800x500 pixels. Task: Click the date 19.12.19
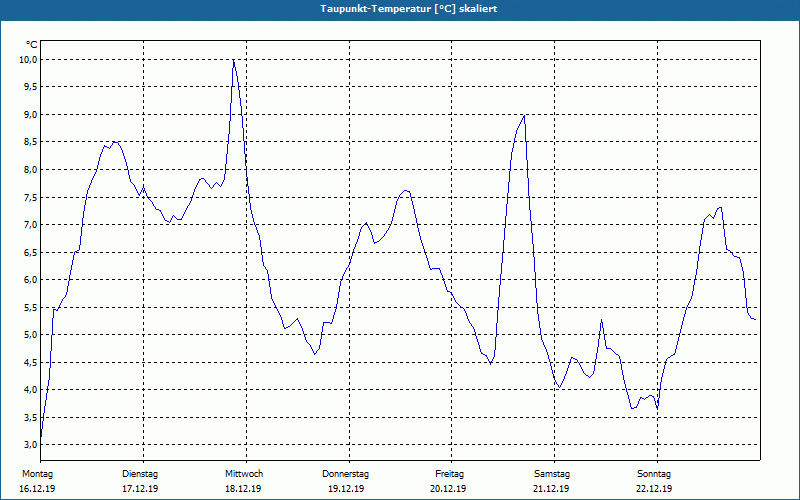point(346,489)
